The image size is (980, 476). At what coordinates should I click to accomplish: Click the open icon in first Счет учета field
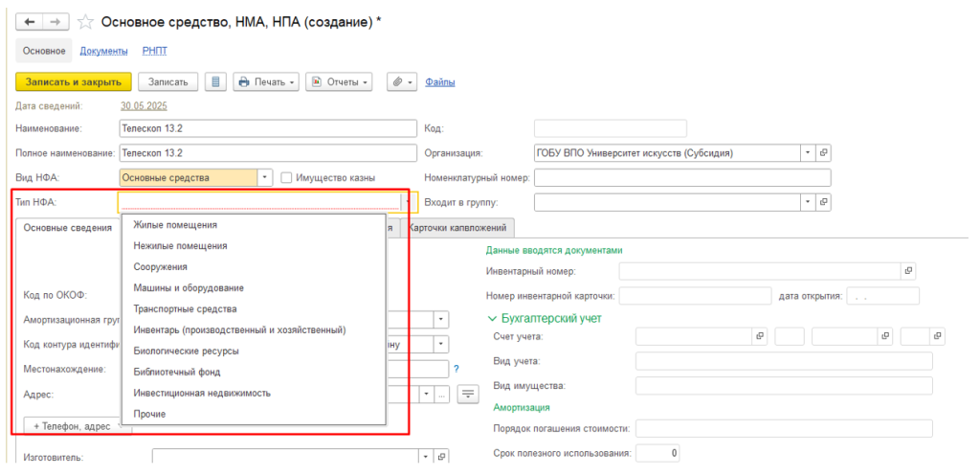tap(759, 336)
